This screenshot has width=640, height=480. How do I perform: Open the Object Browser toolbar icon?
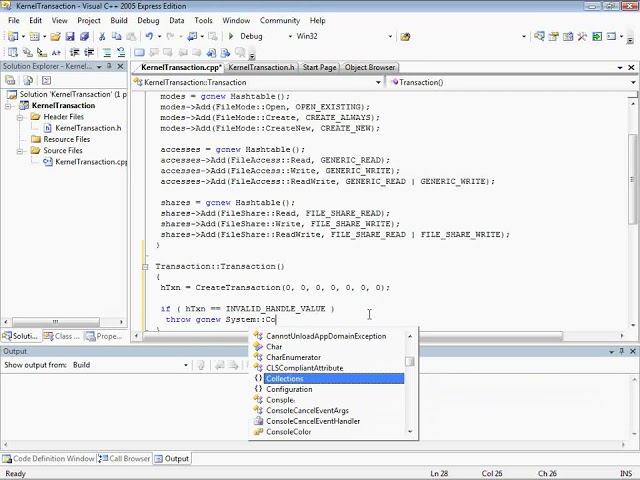(x=568, y=36)
